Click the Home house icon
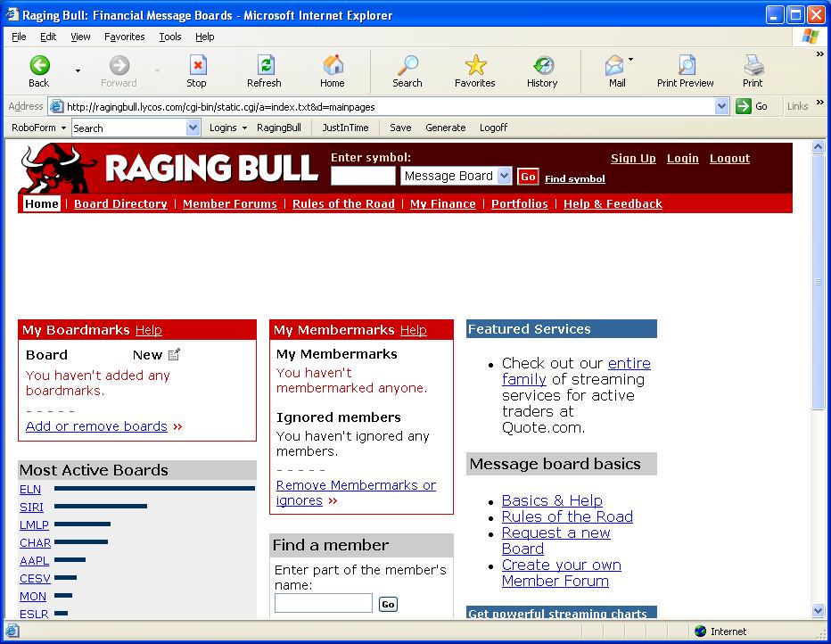The height and width of the screenshot is (644, 831). (333, 66)
